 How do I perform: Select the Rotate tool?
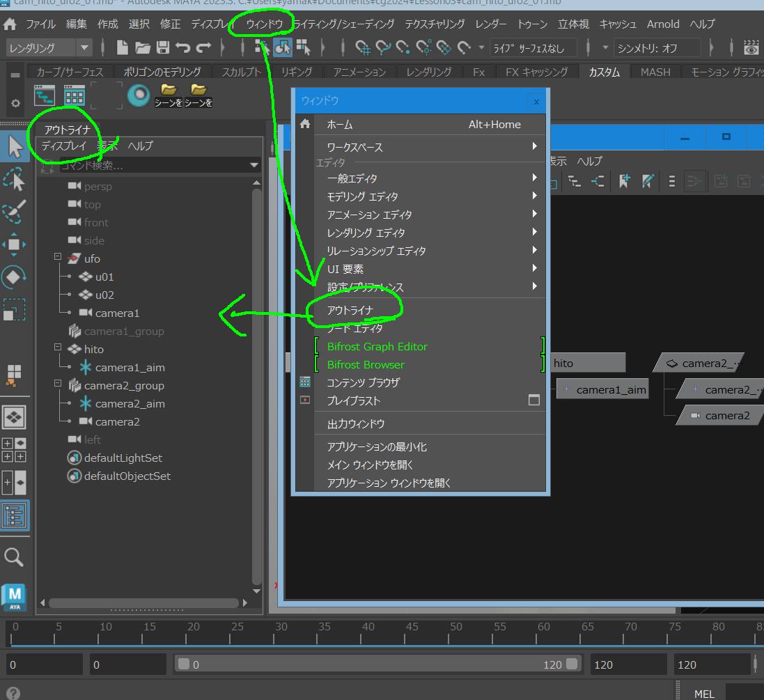(x=14, y=277)
